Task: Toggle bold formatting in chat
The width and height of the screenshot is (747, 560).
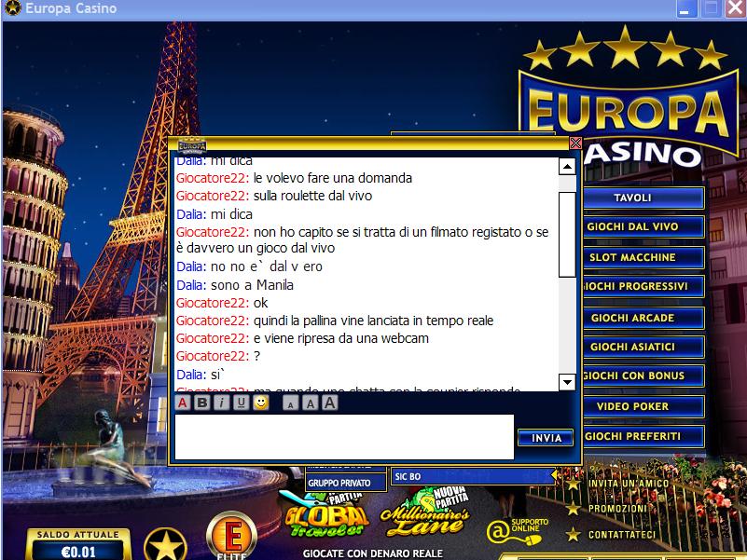Action: (x=202, y=403)
